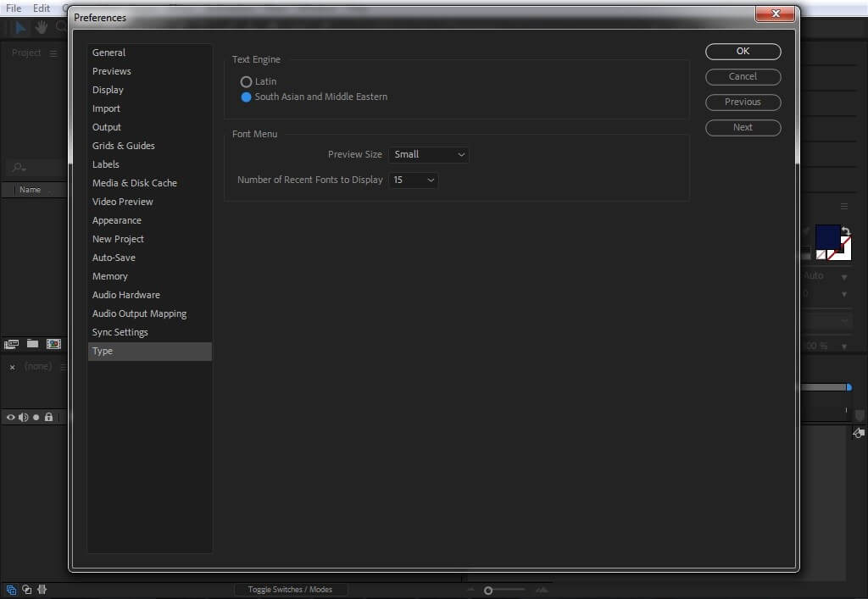The height and width of the screenshot is (599, 868).
Task: Expand the In/Out/Duration pane icon
Action: click(42, 590)
